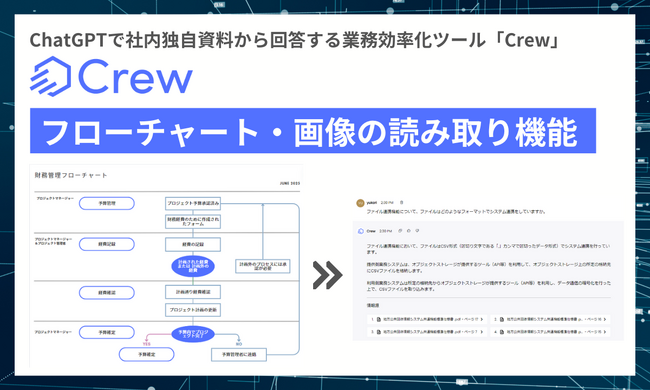The image size is (650, 390).
Task: Click the pink YES branch label
Action: pyautogui.click(x=146, y=344)
